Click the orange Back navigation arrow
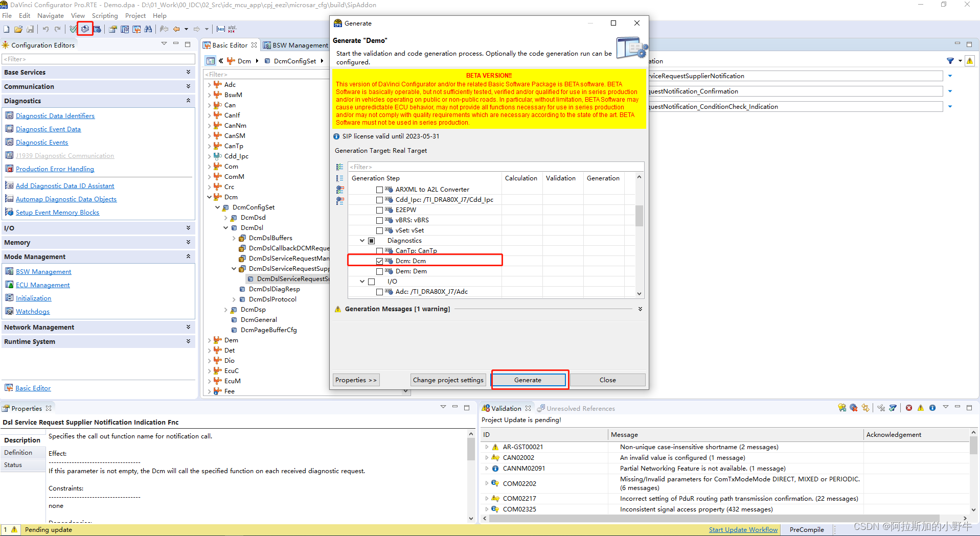 pyautogui.click(x=177, y=29)
